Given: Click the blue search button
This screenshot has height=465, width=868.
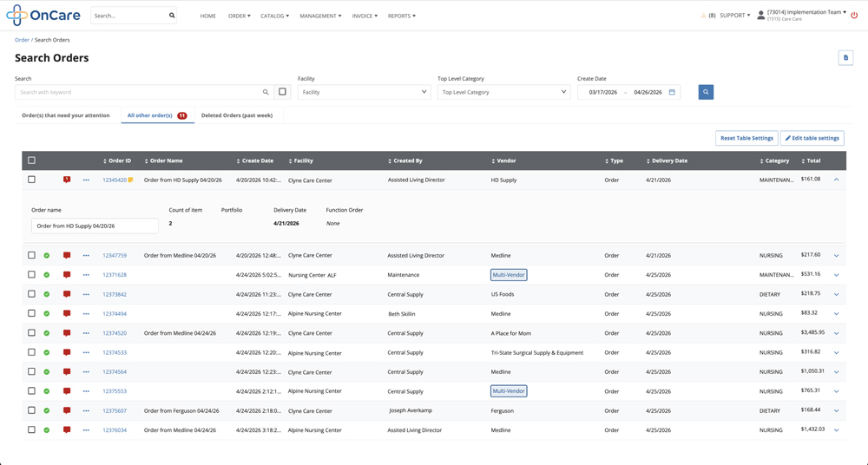Looking at the screenshot, I should [706, 92].
